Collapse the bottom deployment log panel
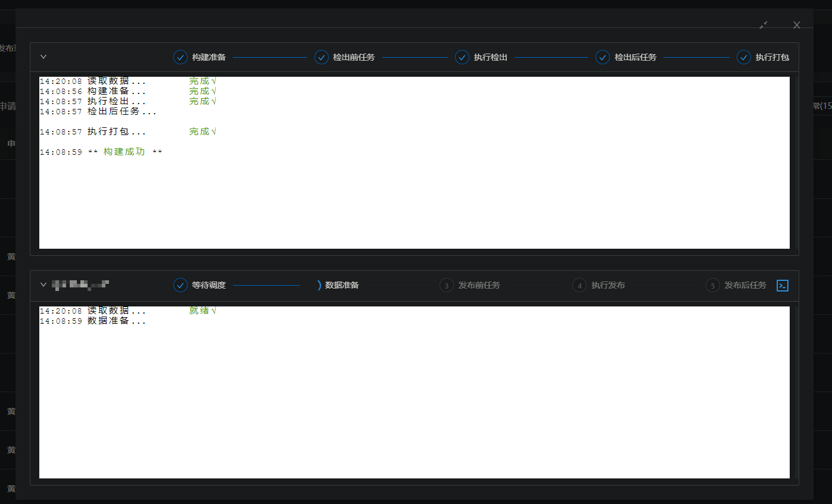 tap(43, 284)
